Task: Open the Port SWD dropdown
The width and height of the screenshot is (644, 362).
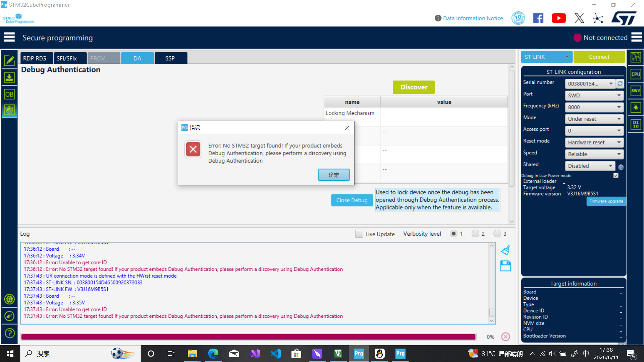Action: (594, 95)
